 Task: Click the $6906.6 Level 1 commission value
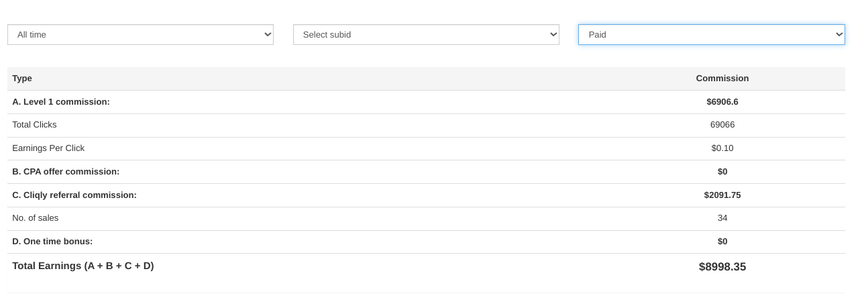click(722, 102)
